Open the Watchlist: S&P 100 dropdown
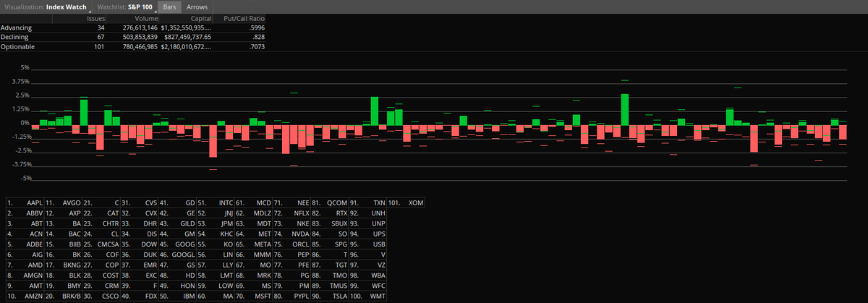Screen dimensions: 868x303 pyautogui.click(x=126, y=6)
